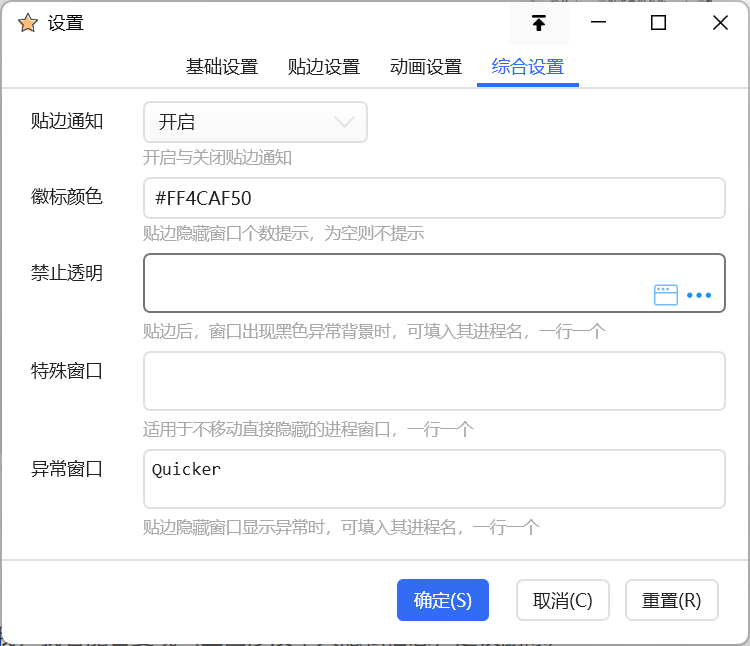750x646 pixels.
Task: Click the window picker icon in 禁止透明 field
Action: click(x=666, y=294)
